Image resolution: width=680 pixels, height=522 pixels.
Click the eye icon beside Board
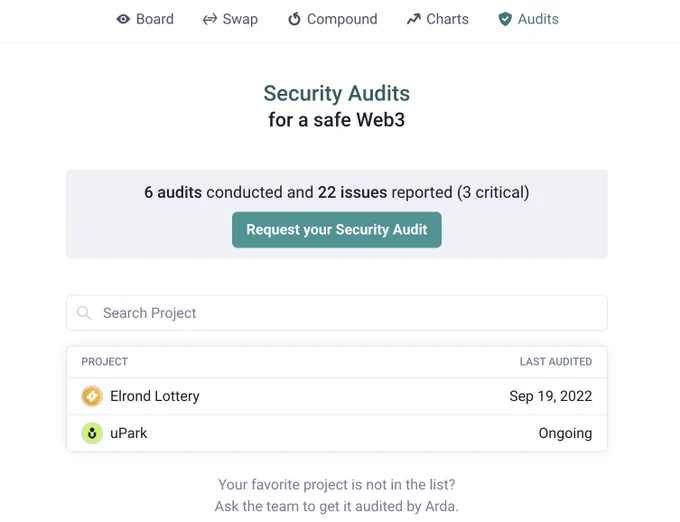[x=123, y=19]
